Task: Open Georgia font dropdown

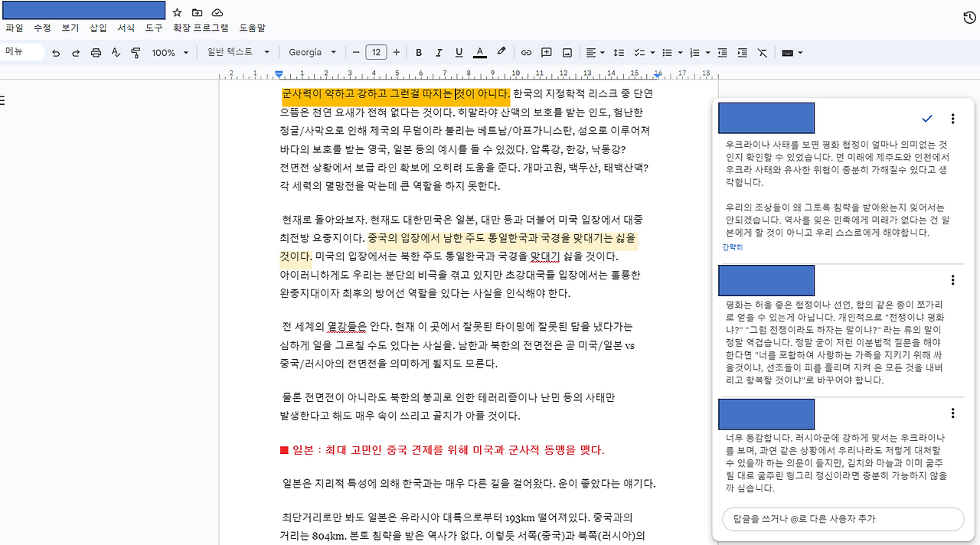Action: [x=312, y=53]
